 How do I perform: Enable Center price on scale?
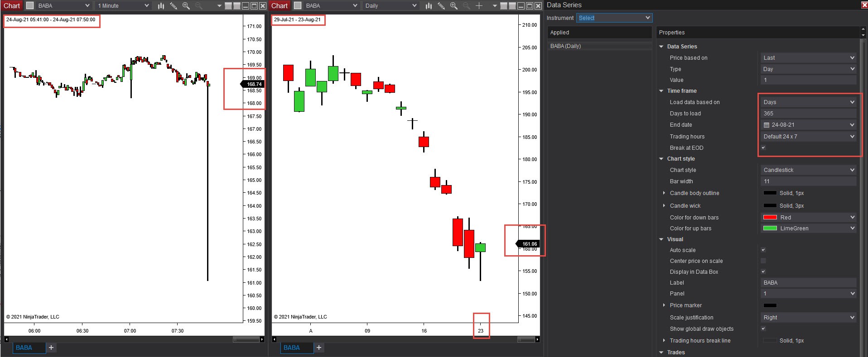coord(763,261)
